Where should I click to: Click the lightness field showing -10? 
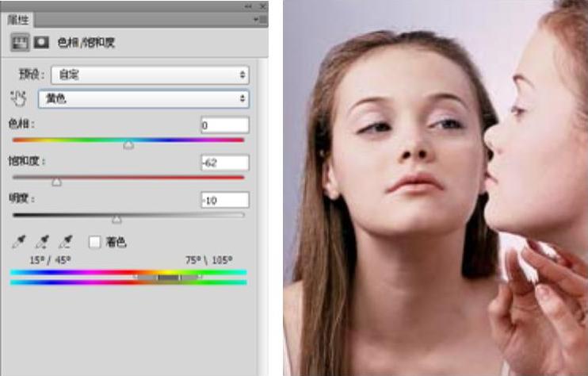[224, 200]
